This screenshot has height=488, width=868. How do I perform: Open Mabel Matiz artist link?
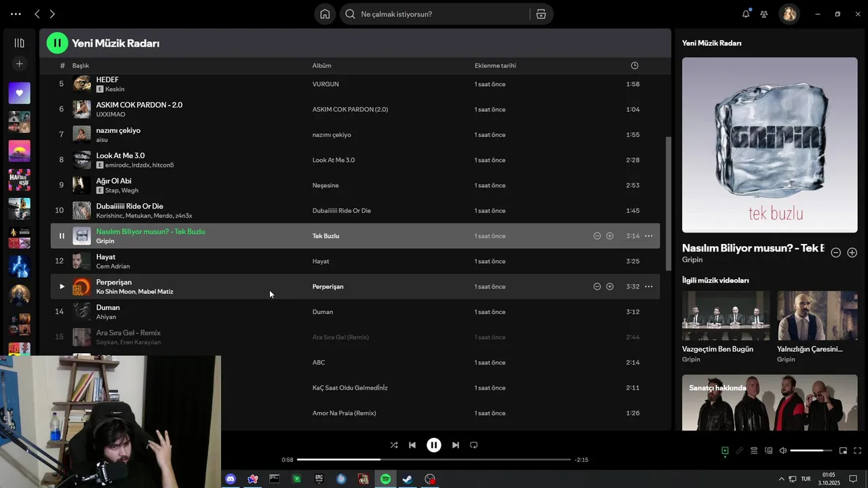155,291
